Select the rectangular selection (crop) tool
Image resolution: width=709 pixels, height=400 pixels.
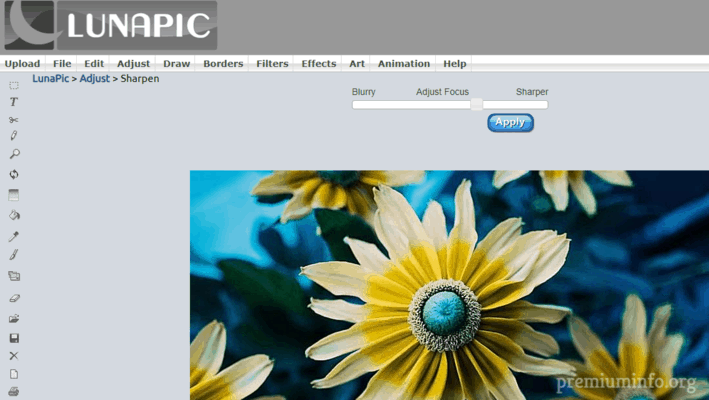coord(14,85)
